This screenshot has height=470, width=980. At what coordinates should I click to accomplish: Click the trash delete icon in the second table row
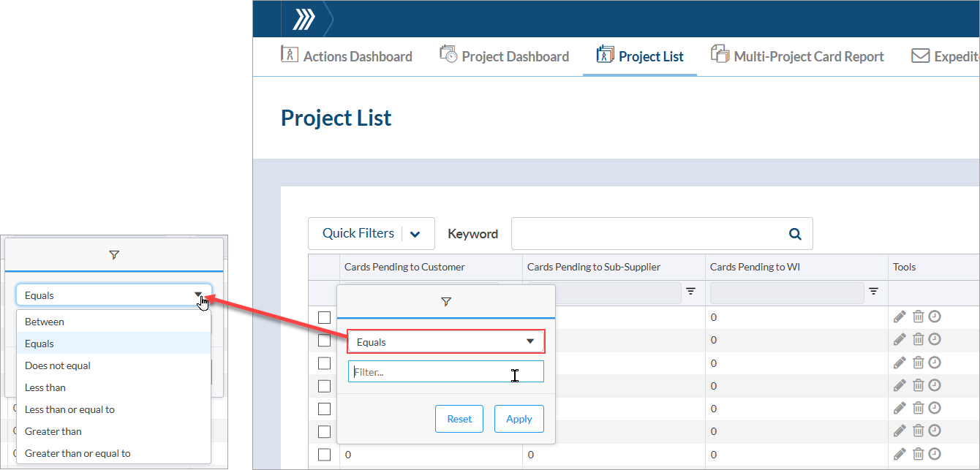[918, 339]
